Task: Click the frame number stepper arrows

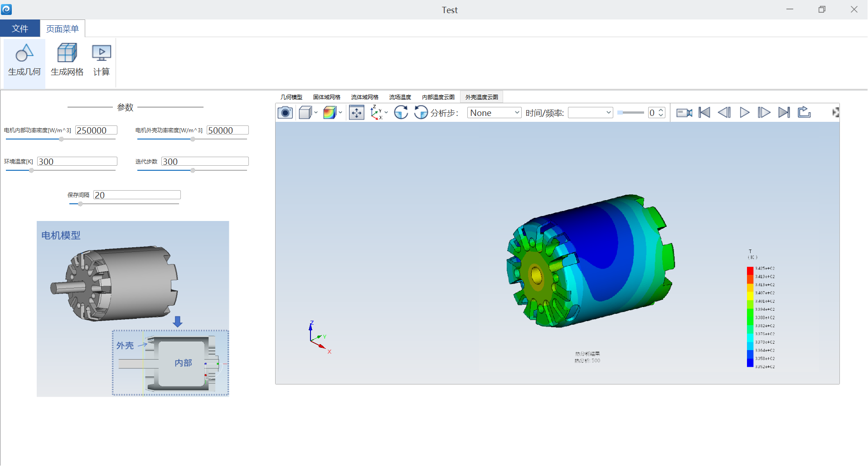Action: pos(661,112)
